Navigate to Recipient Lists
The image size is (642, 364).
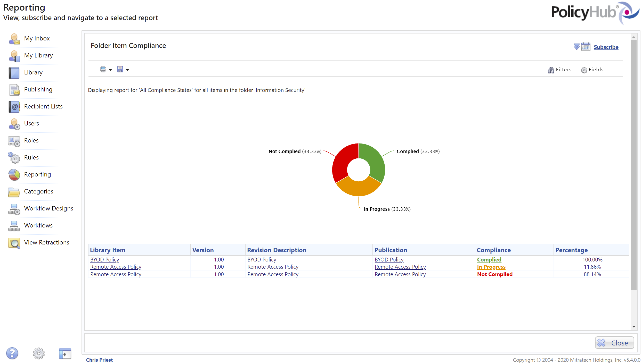pos(43,106)
